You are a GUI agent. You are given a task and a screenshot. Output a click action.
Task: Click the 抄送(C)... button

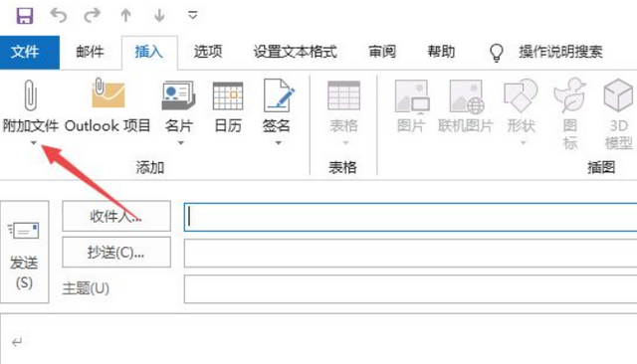click(x=116, y=253)
